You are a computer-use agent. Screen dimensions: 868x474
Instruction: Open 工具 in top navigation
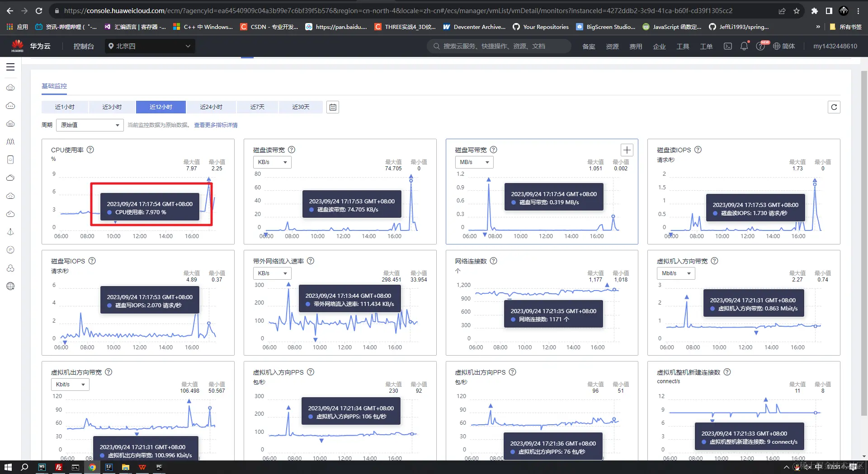683,46
